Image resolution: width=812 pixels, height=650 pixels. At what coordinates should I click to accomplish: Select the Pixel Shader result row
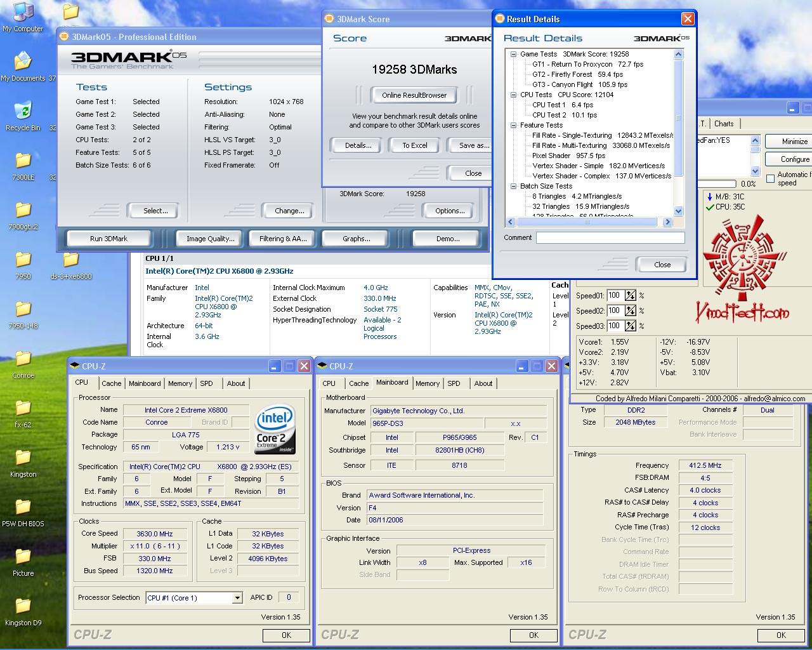click(568, 156)
